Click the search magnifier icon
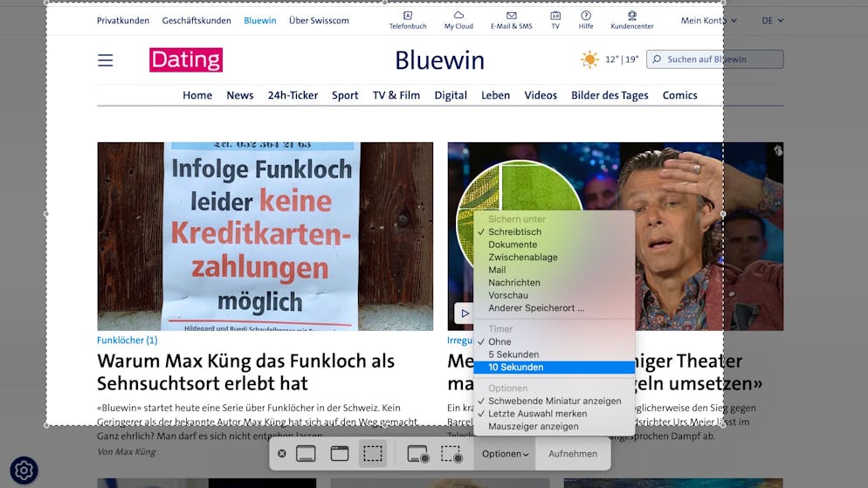 (x=657, y=59)
